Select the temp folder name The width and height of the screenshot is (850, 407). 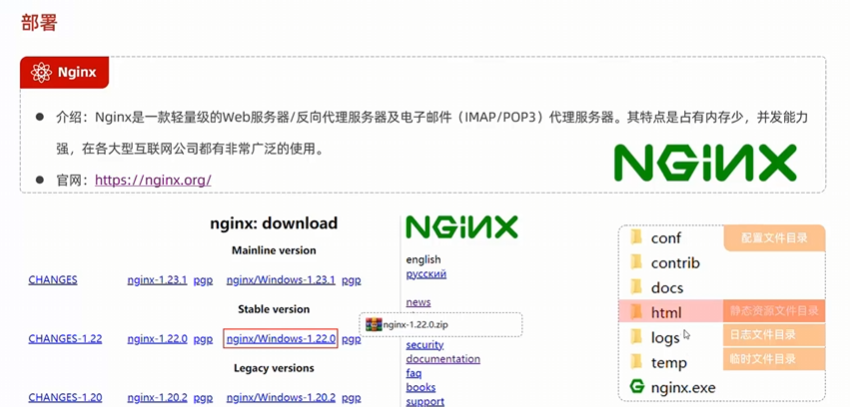click(x=669, y=363)
